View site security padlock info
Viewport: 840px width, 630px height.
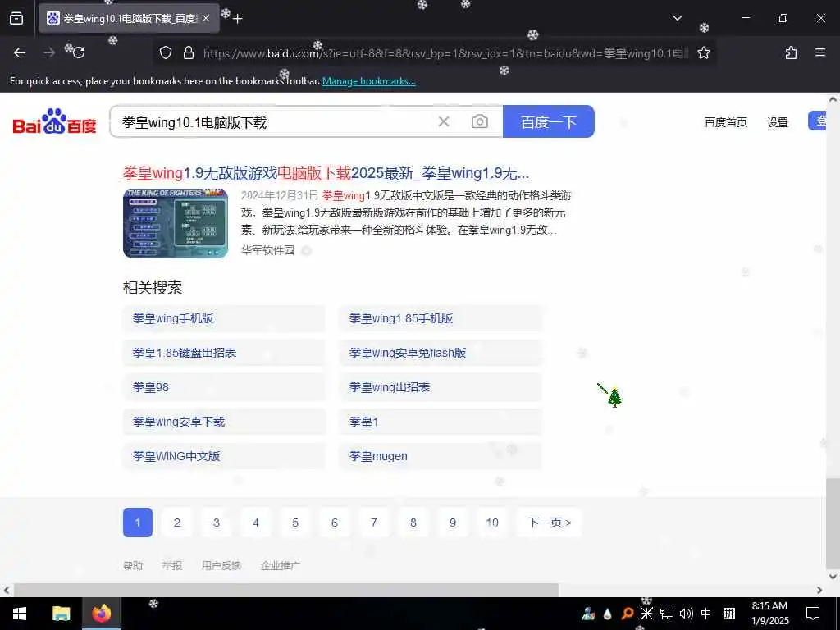(188, 52)
